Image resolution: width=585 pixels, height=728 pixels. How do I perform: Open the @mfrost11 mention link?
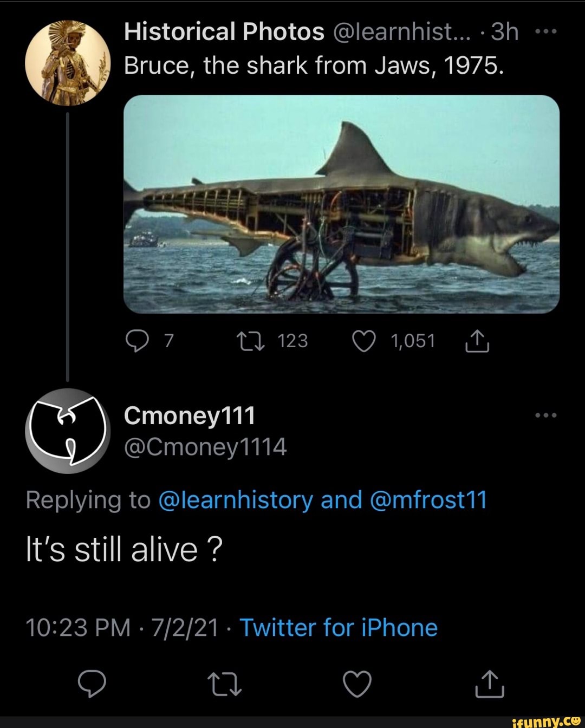(428, 500)
